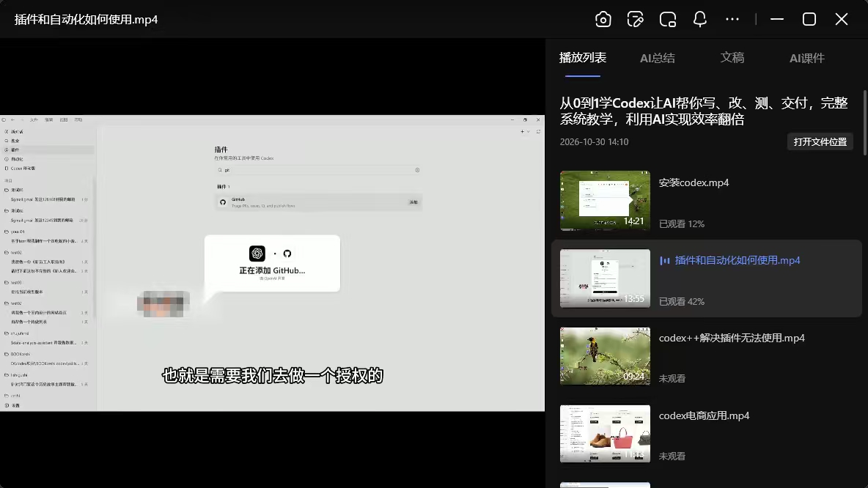
Task: Click the 已观看 12% progress label
Action: coord(682,224)
